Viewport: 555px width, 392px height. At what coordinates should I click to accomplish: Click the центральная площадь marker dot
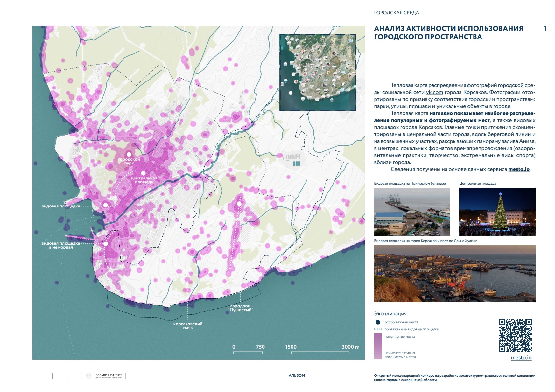143,173
